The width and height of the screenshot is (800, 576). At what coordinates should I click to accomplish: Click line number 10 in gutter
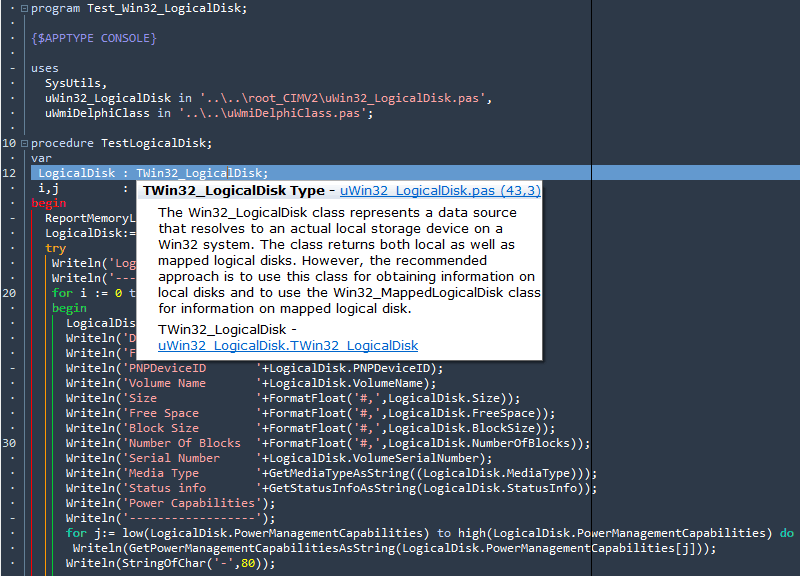9,143
